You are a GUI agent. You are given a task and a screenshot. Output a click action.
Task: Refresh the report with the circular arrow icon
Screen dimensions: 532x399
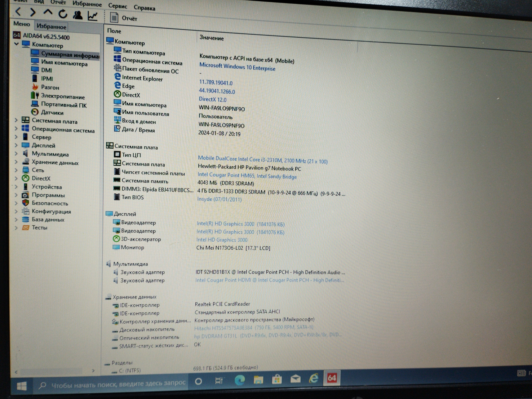[x=63, y=14]
